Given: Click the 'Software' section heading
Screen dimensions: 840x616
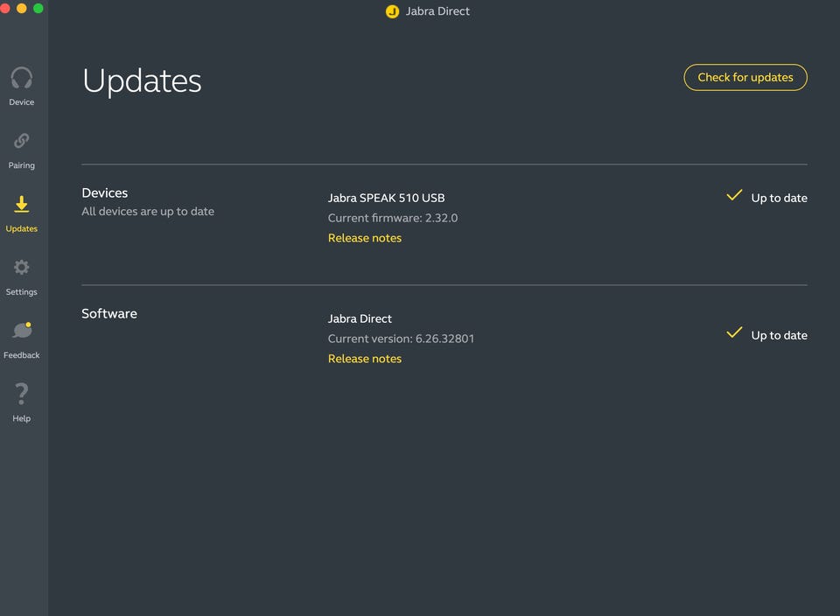Looking at the screenshot, I should 109,313.
